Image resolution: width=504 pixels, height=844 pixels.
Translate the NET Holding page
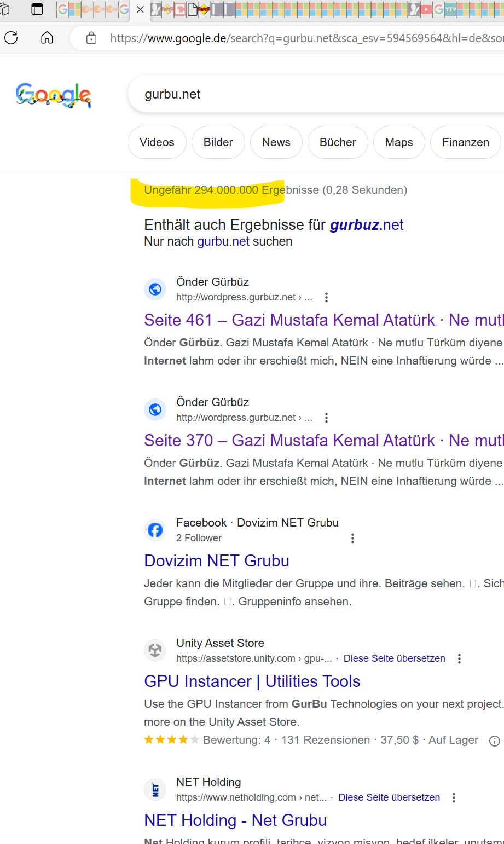[389, 797]
